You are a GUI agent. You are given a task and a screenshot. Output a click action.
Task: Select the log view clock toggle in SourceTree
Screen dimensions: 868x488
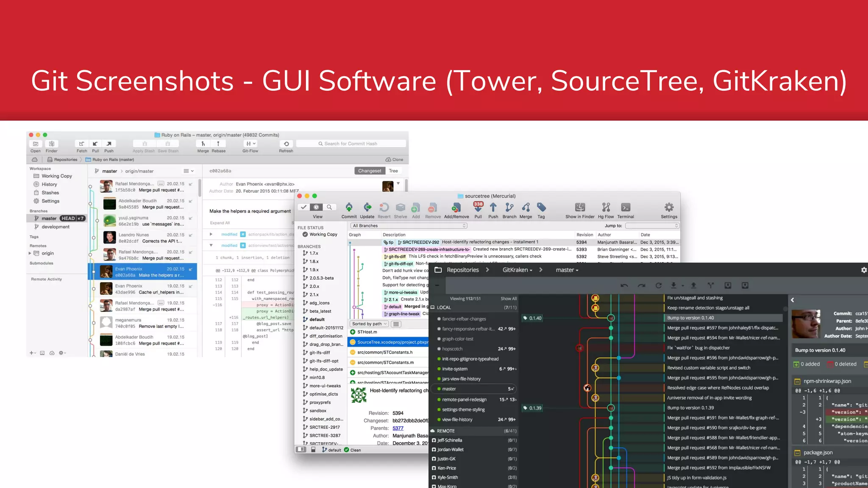(x=317, y=207)
